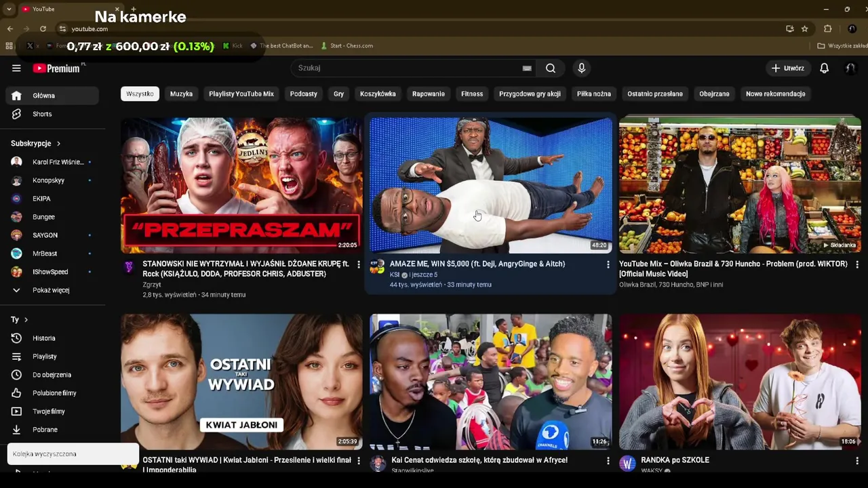Go to Główna in the sidebar
This screenshot has height=488, width=868.
coord(52,96)
